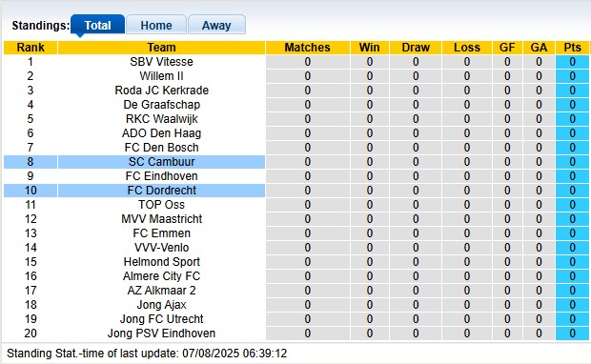Open the Home standings tab
Image resolution: width=591 pixels, height=364 pixels.
[156, 25]
